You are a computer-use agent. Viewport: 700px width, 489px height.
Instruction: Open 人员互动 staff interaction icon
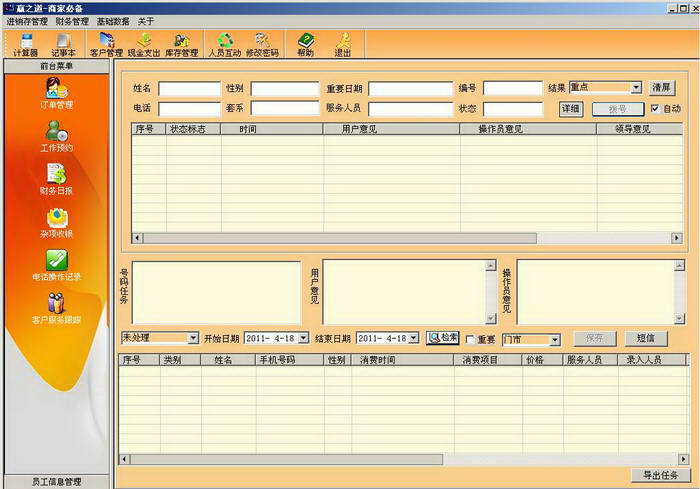[x=225, y=45]
